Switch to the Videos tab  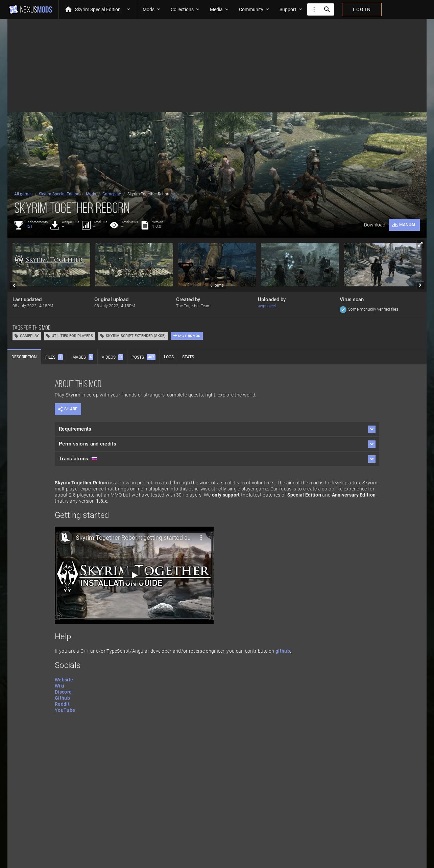coord(112,357)
